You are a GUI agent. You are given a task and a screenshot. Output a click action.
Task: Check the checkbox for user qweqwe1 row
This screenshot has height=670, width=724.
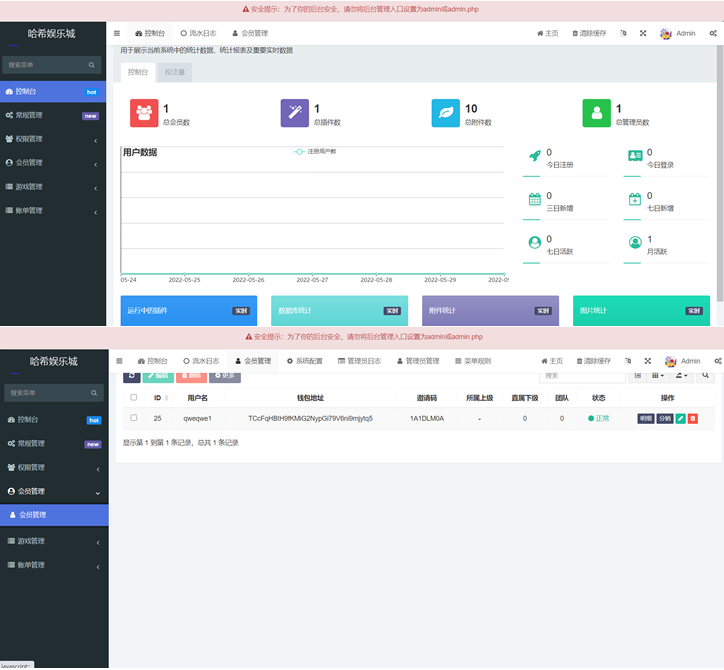point(134,418)
